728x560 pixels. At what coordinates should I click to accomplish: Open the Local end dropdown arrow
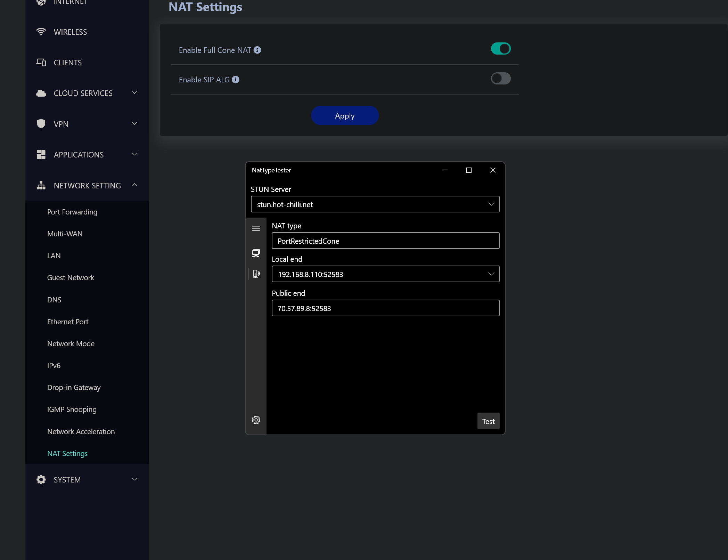pos(491,274)
